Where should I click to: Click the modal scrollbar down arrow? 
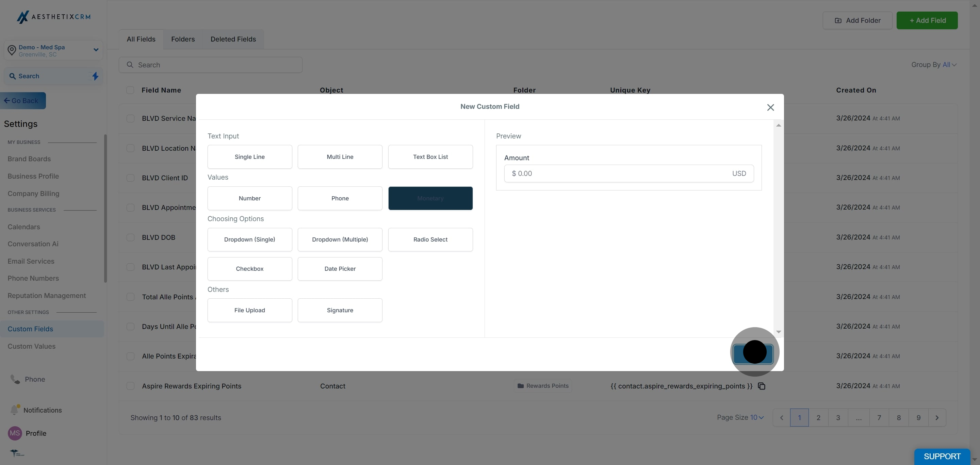(778, 332)
